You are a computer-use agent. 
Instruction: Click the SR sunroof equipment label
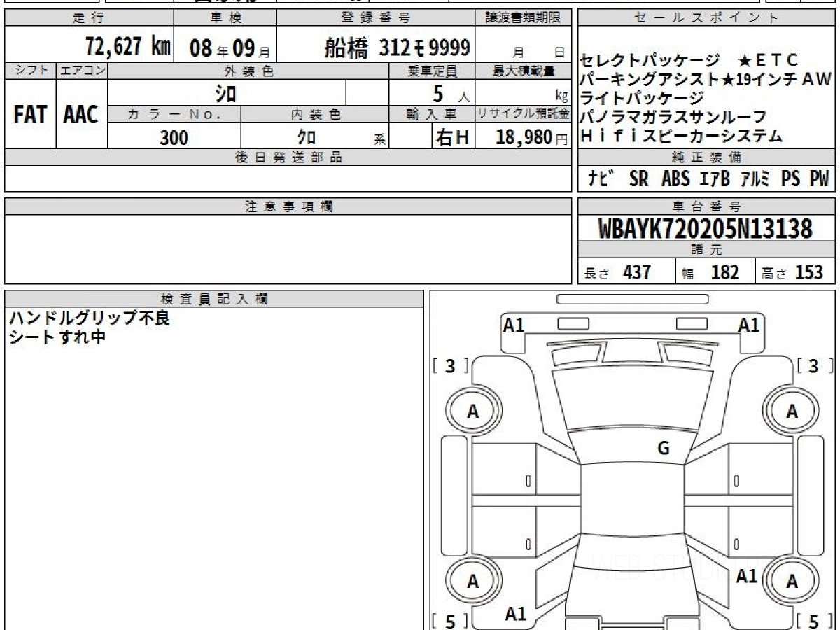638,179
